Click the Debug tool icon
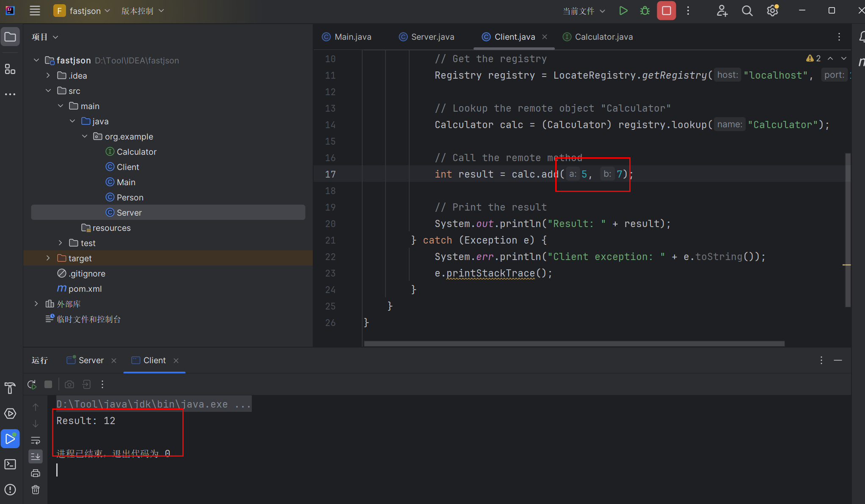The width and height of the screenshot is (865, 504). point(645,11)
